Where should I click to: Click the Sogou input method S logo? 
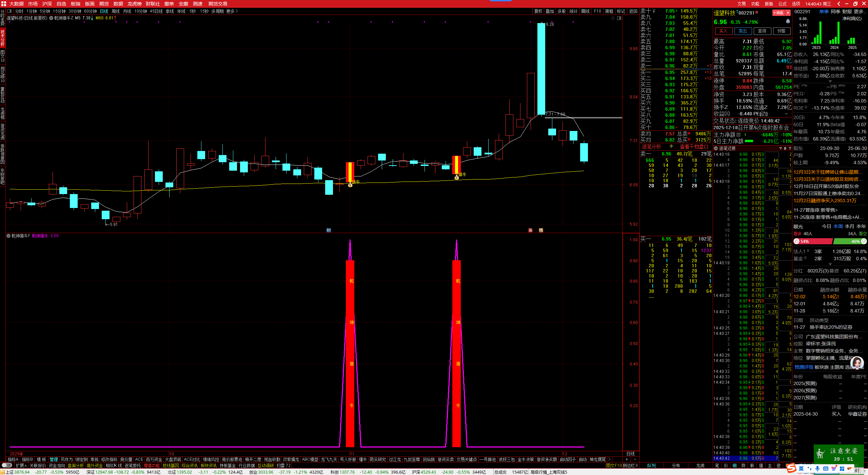tap(791, 468)
